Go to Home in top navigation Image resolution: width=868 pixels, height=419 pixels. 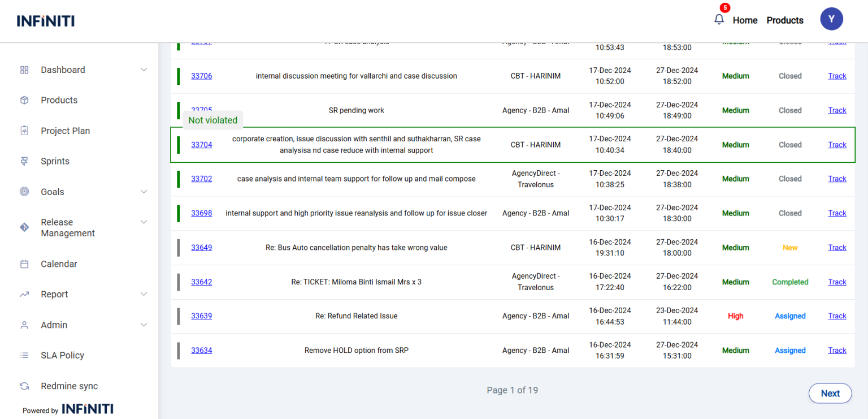point(745,20)
